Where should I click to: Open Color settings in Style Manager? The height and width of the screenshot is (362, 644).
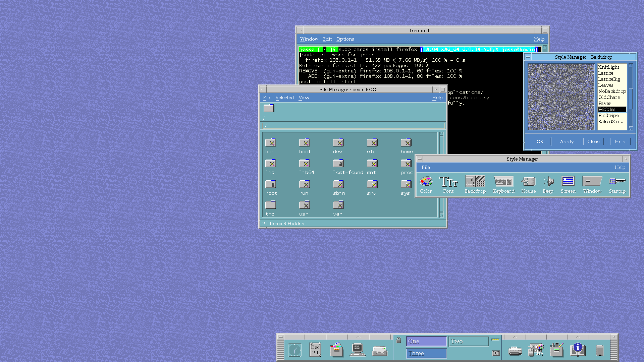click(x=426, y=185)
